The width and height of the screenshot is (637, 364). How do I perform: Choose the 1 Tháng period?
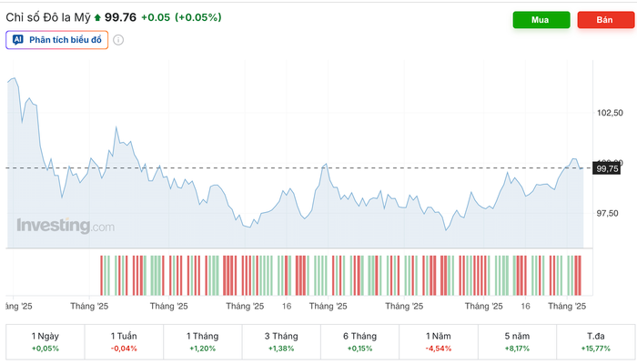tap(203, 342)
